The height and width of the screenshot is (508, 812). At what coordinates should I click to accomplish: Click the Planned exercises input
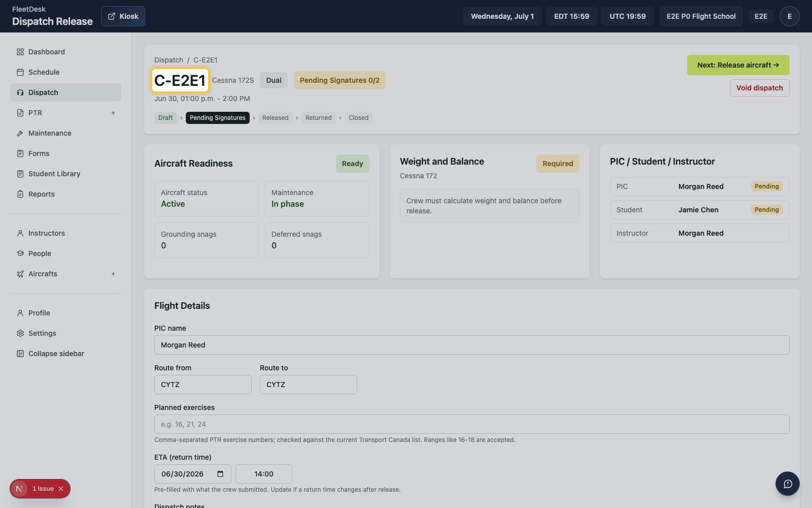pyautogui.click(x=471, y=424)
